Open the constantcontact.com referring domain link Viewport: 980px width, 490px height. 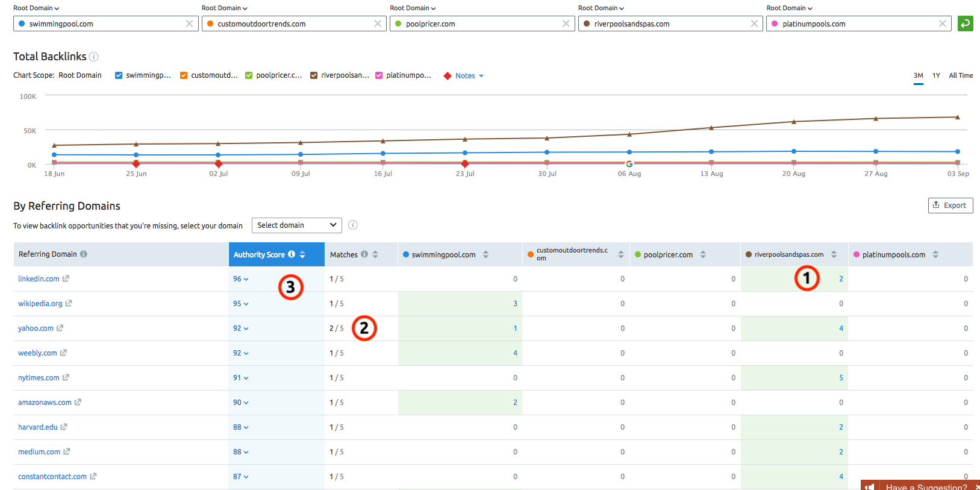tap(52, 476)
